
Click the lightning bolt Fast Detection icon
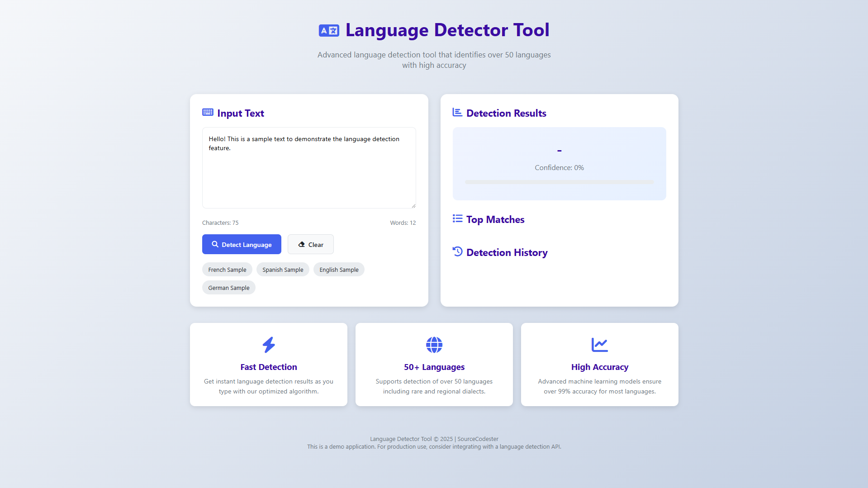269,345
